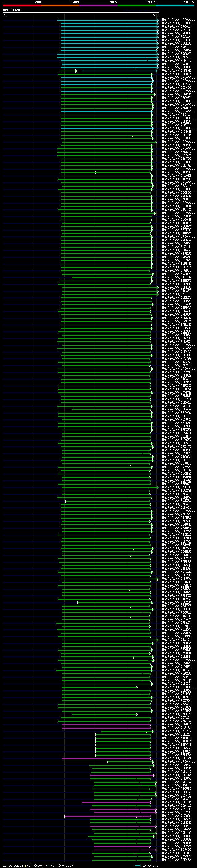Viewport: 197px width, 868px height.
Task: Click the red 20% identity legend segment
Action: [22, 6]
